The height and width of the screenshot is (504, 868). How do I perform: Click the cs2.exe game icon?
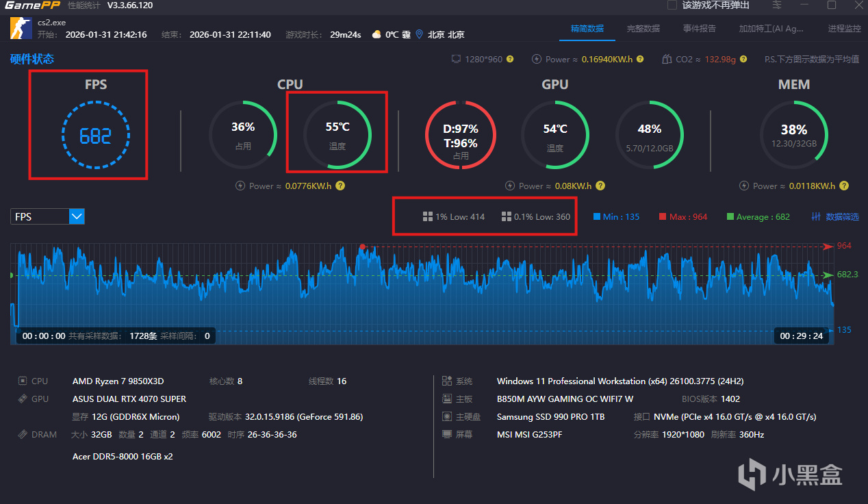(20, 28)
